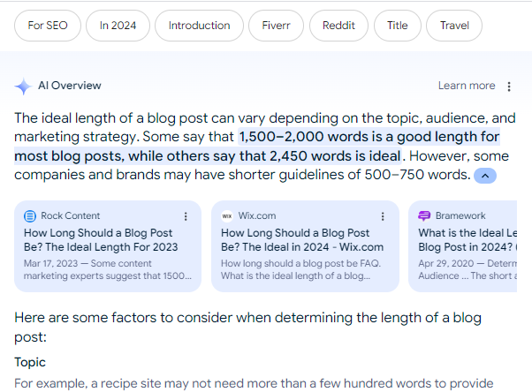
Task: Choose the "Introduction" filter chip
Action: click(199, 26)
